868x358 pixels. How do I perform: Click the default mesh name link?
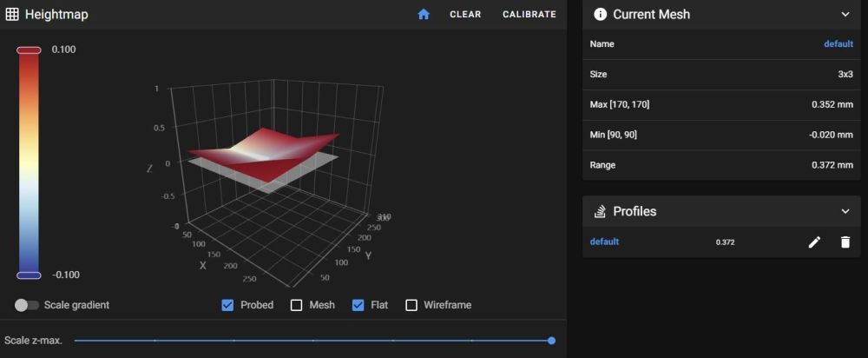838,43
